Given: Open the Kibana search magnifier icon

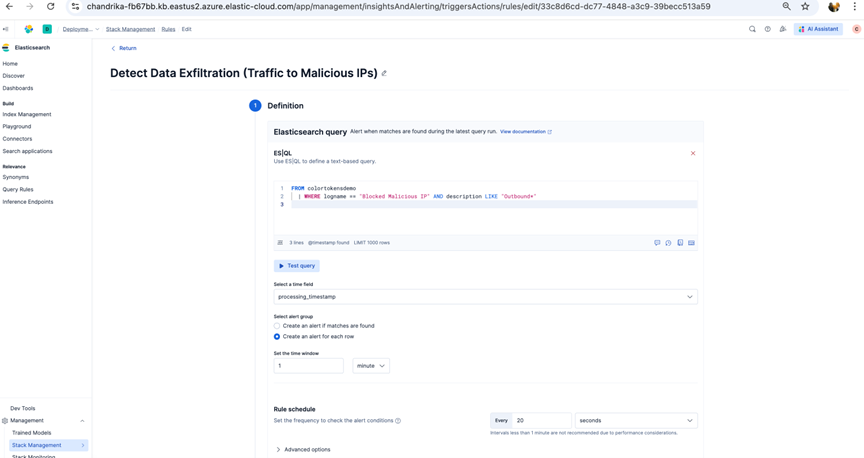Looking at the screenshot, I should [x=752, y=29].
